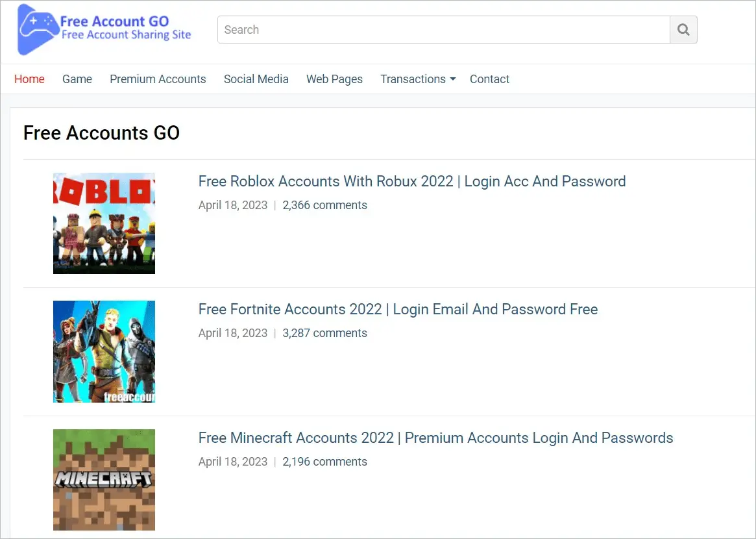Expand the Transactions dropdown menu
The width and height of the screenshot is (756, 539).
(x=417, y=79)
